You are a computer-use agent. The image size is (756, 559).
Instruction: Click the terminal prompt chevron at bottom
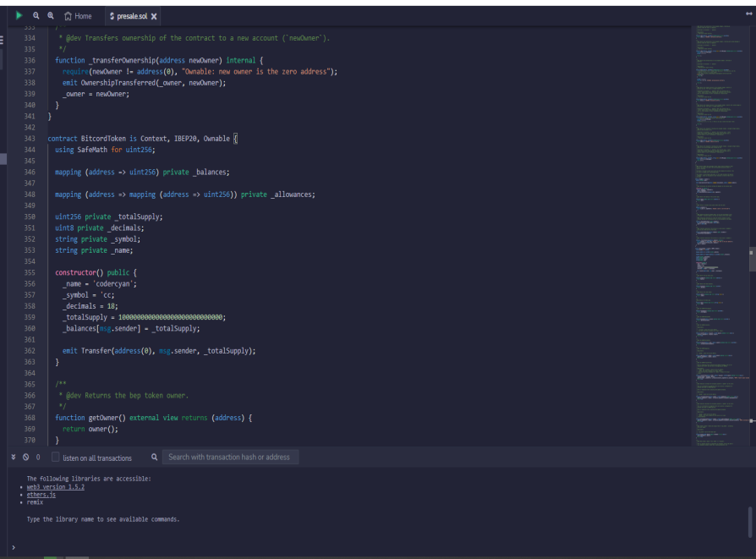pos(13,547)
